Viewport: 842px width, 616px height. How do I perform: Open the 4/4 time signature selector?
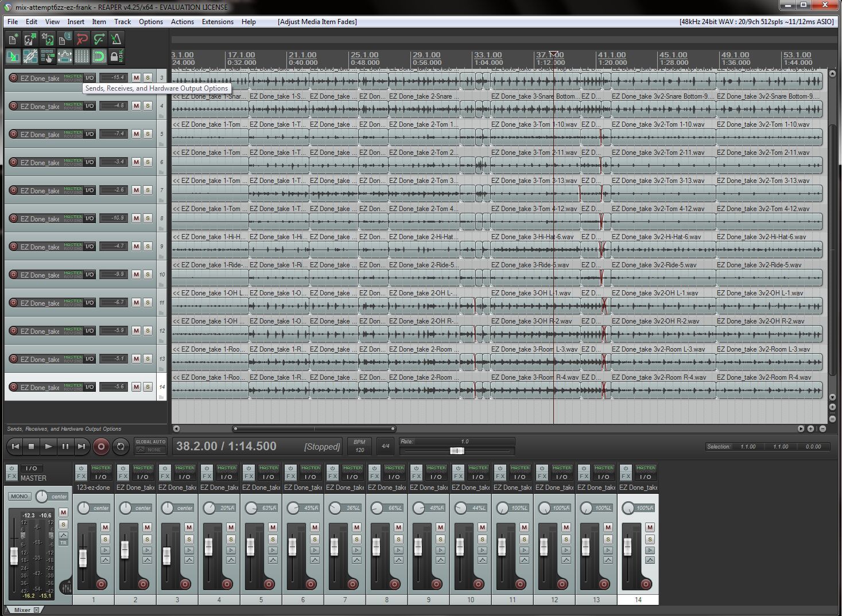(386, 446)
